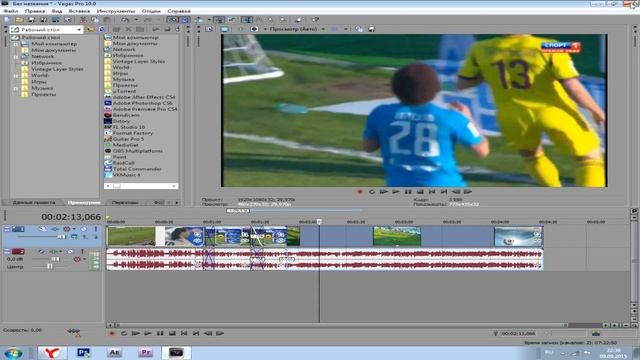This screenshot has width=640, height=360.
Task: Undo the last action in the toolbar
Action: (125, 20)
